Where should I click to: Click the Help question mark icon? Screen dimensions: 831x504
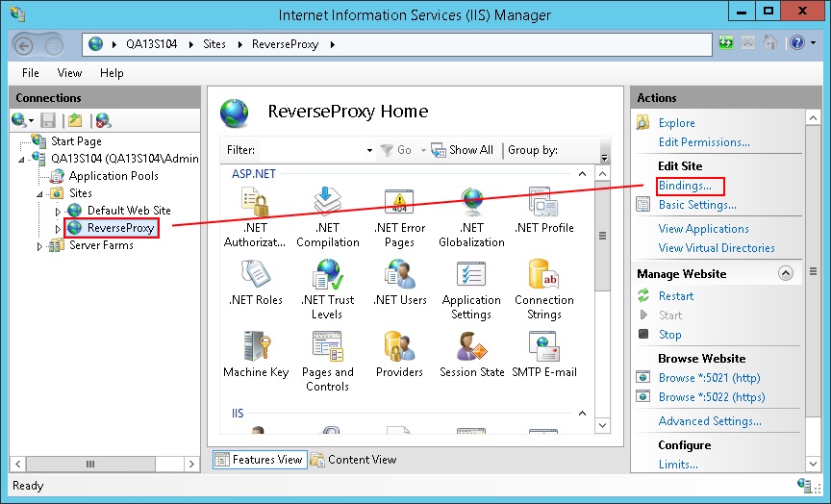tap(797, 42)
